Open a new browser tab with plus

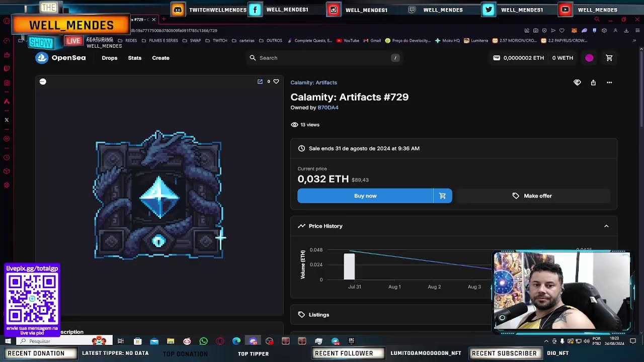[164, 19]
